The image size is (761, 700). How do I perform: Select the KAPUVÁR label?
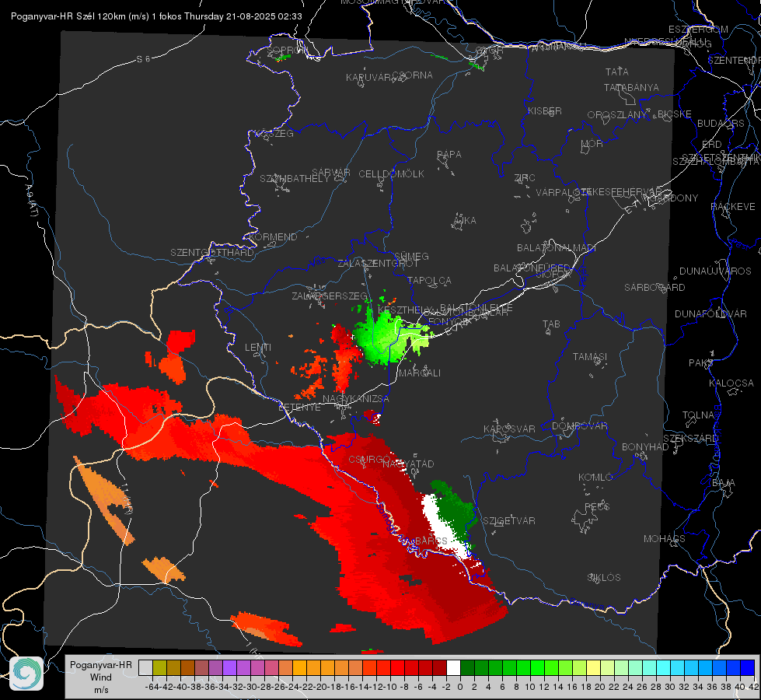pos(368,78)
